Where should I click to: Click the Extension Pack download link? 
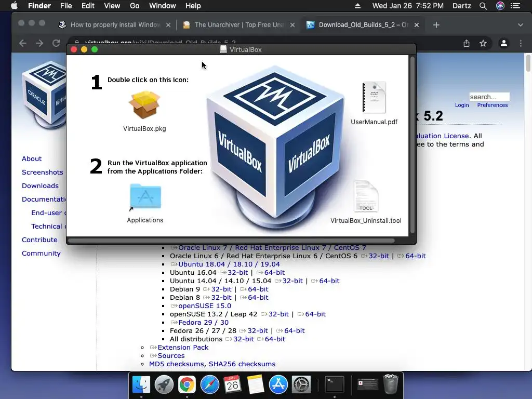pos(183,348)
